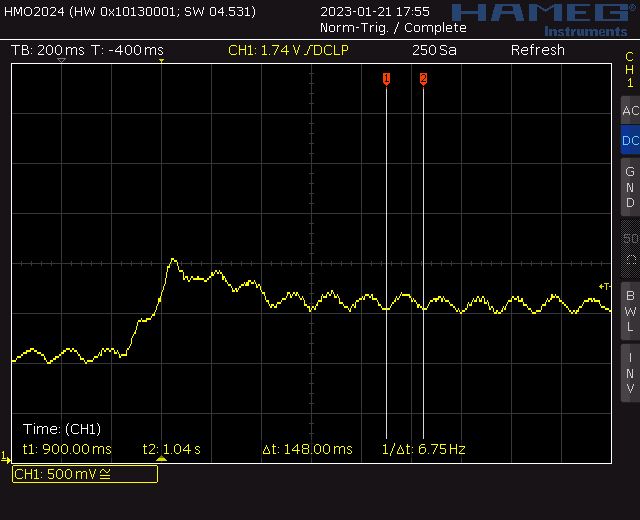
Task: Click the orange cursor 1 marker
Action: coord(386,78)
